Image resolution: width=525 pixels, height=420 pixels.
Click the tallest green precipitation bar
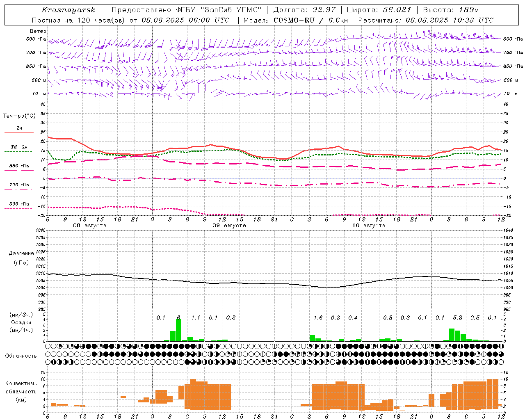click(178, 330)
